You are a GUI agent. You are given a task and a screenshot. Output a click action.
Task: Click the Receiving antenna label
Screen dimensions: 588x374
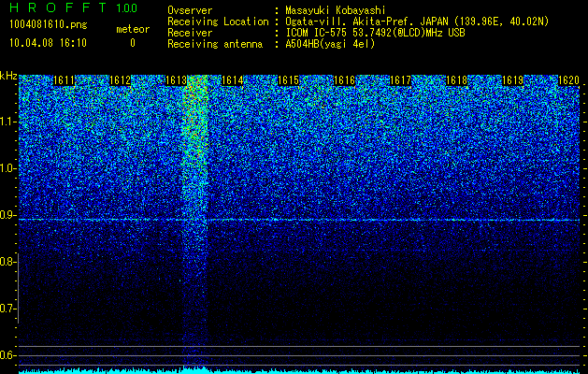(x=215, y=44)
